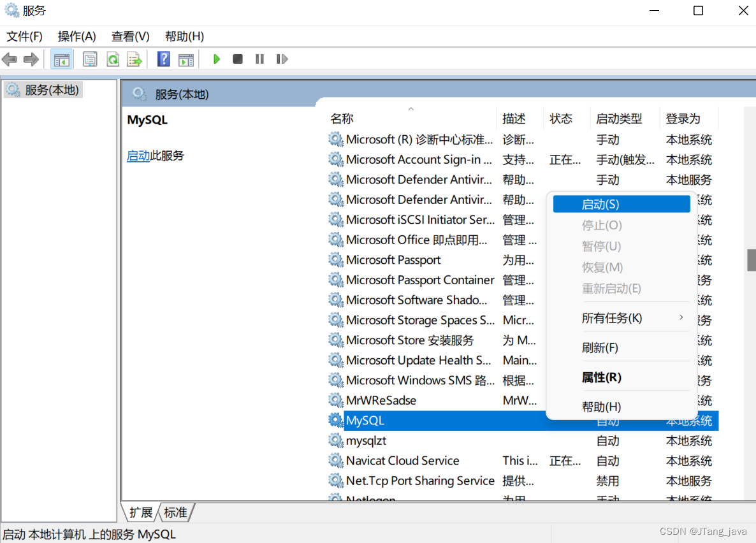This screenshot has height=543, width=756.
Task: Click the Restart Service toolbar icon
Action: click(x=282, y=59)
